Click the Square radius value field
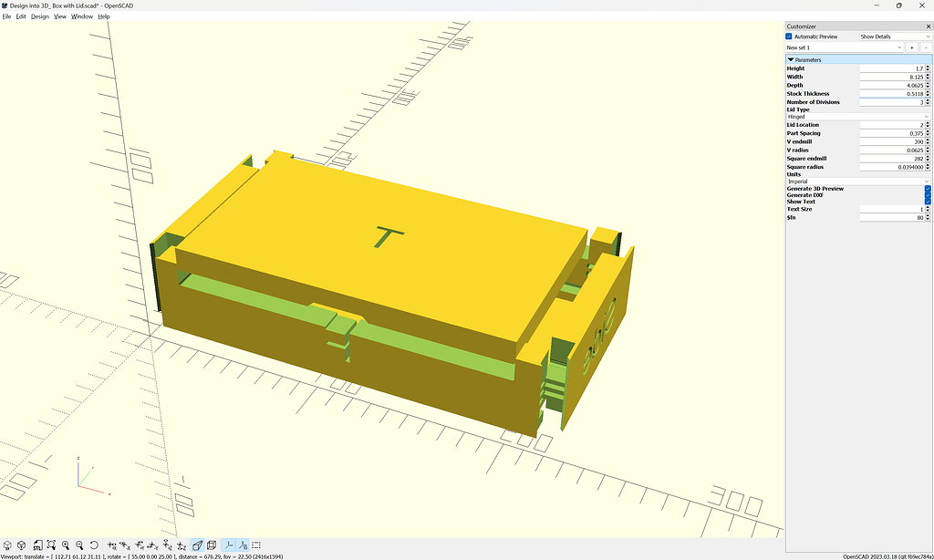 coord(892,167)
